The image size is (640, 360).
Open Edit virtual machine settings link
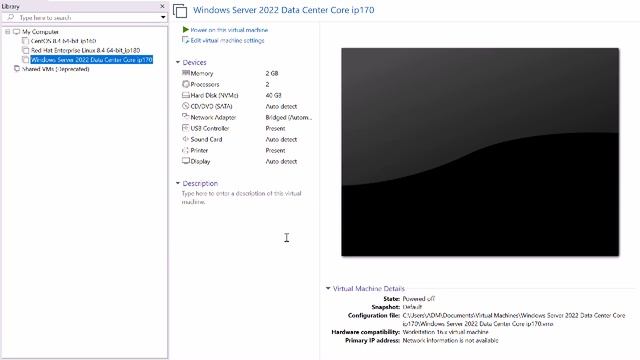click(227, 40)
